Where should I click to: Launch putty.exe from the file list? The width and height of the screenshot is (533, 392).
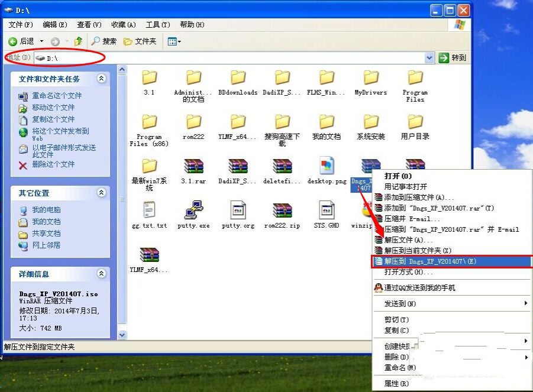193,211
